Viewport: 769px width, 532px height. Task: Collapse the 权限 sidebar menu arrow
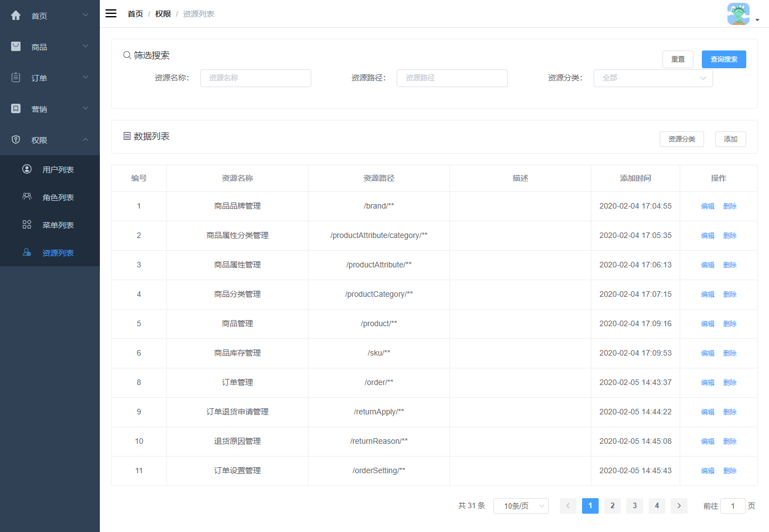click(x=85, y=140)
